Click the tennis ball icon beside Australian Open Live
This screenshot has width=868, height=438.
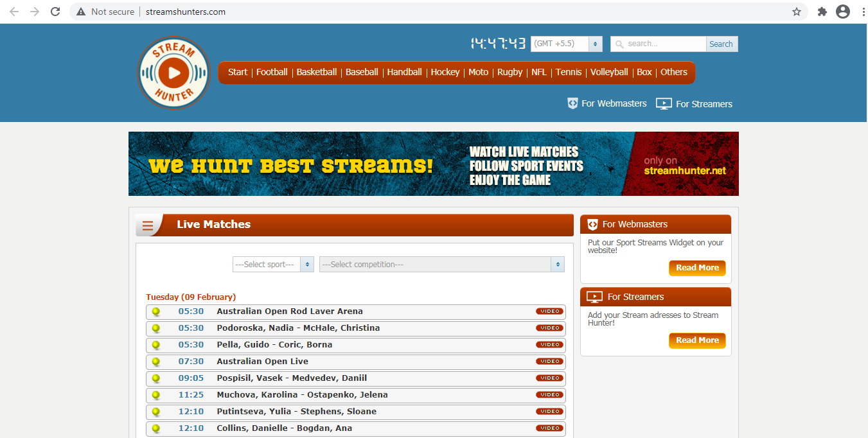[155, 362]
